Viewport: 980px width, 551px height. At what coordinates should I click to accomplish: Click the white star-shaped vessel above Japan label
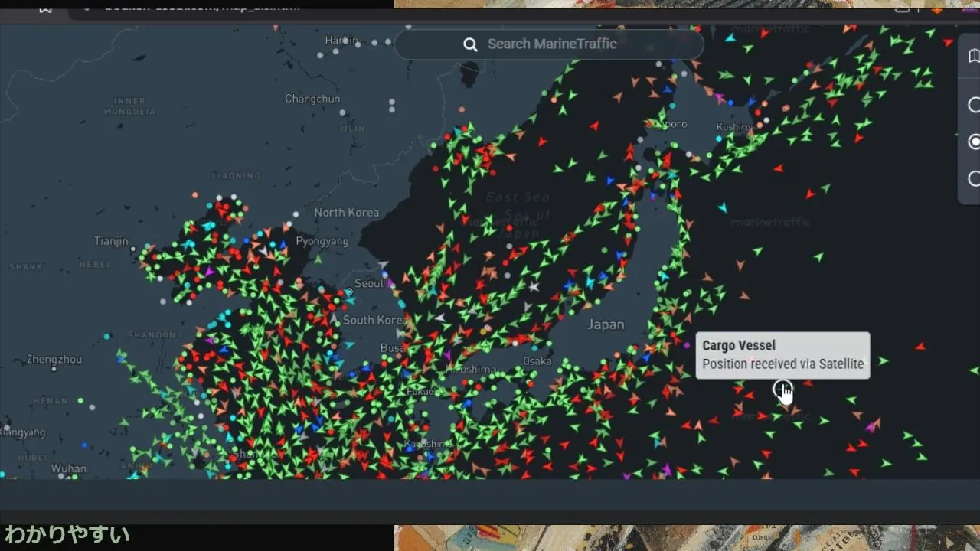(534, 287)
